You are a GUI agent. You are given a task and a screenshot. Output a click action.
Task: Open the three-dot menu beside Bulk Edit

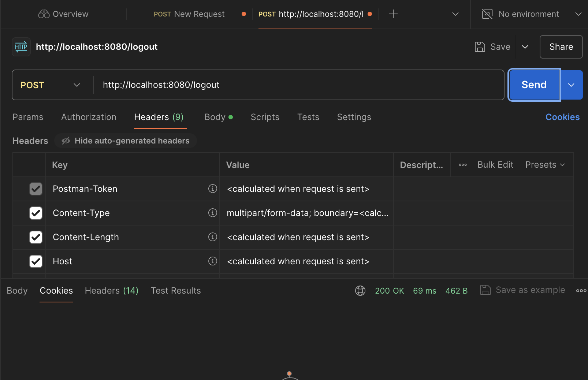462,165
